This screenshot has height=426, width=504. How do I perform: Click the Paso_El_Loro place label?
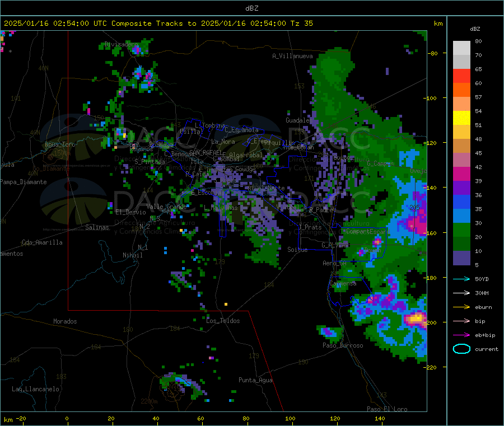pyautogui.click(x=388, y=409)
